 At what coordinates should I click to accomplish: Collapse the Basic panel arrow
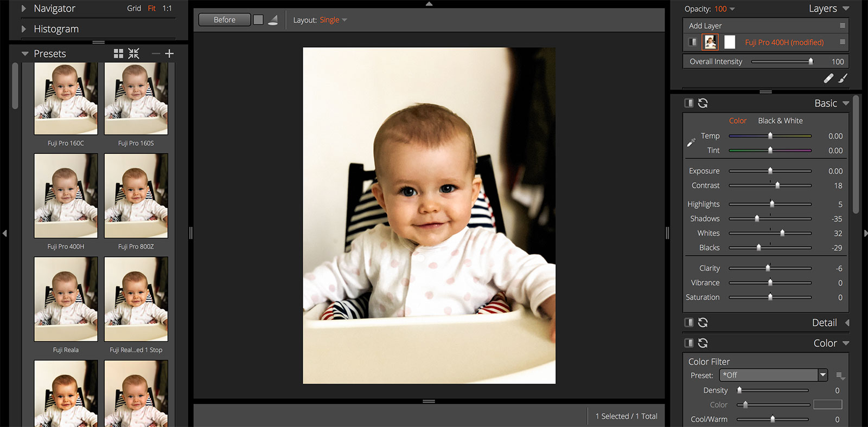tap(846, 103)
